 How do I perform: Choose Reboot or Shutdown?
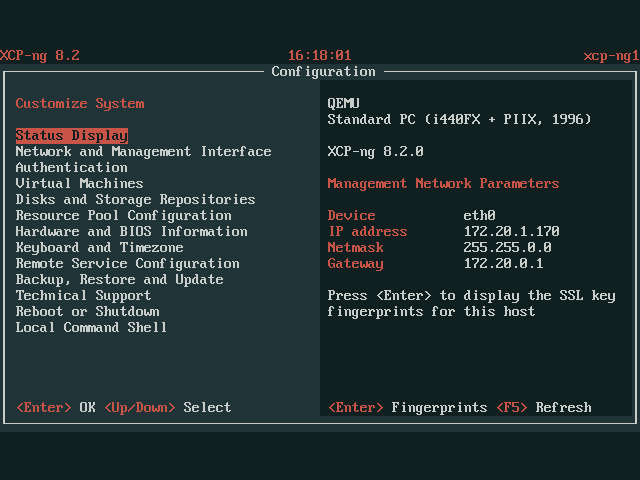87,311
